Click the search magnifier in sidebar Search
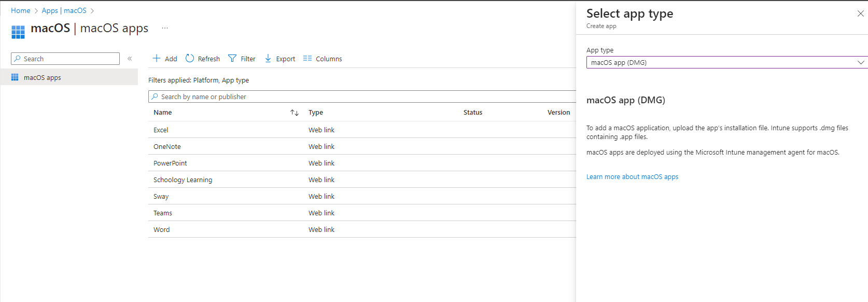Viewport: 868px width, 302px height. 18,59
